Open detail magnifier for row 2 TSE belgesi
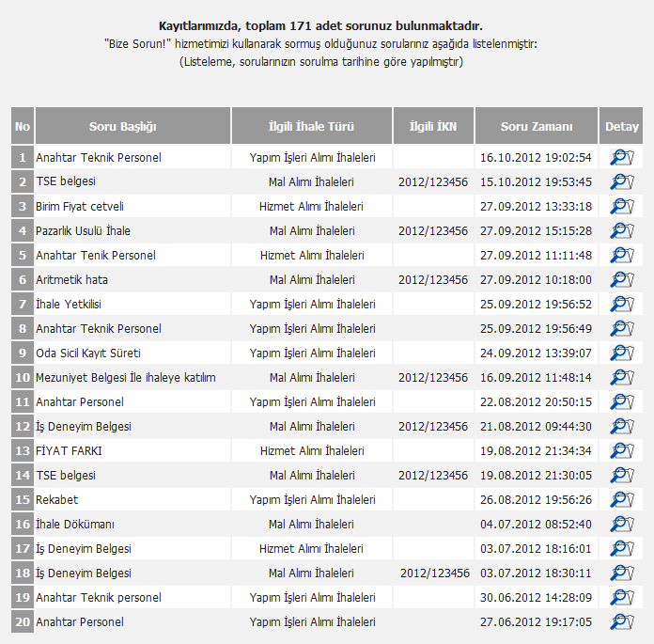This screenshot has width=654, height=644. (622, 182)
